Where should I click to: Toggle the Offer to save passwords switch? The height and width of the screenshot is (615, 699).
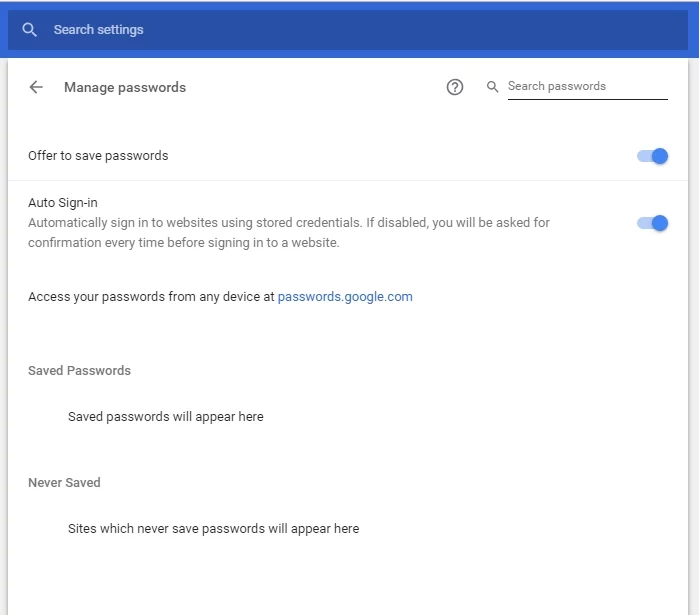click(653, 156)
